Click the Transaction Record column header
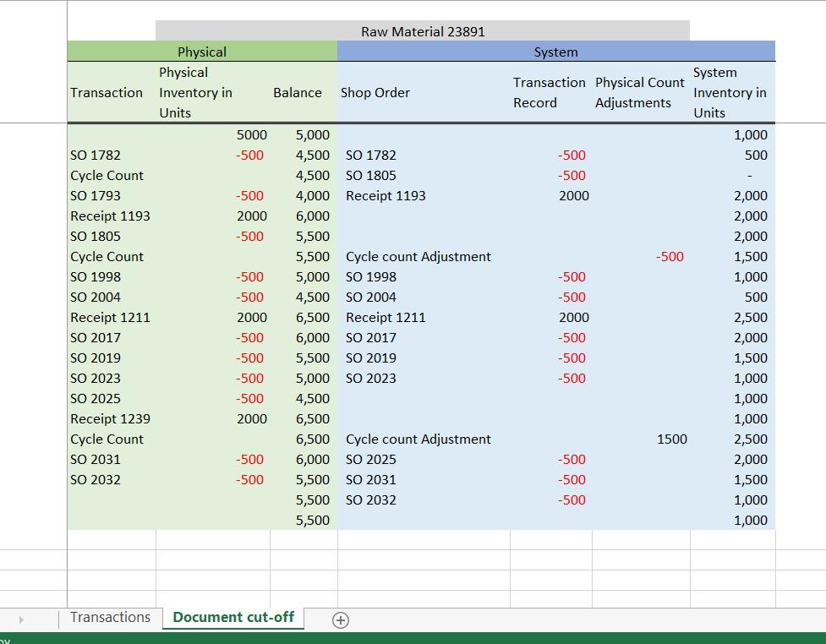The height and width of the screenshot is (644, 826). [549, 93]
